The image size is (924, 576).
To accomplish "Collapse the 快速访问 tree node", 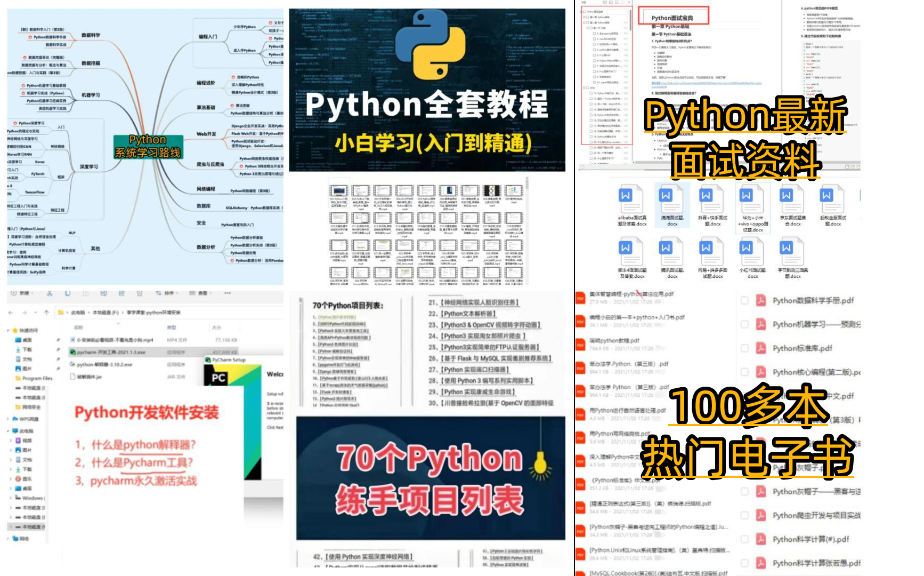I will pyautogui.click(x=9, y=331).
